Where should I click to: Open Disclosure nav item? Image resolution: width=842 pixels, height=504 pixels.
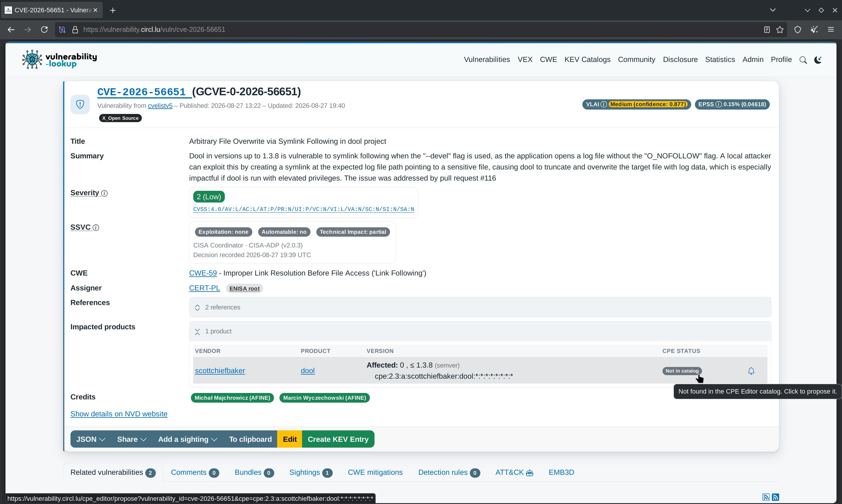(x=680, y=59)
